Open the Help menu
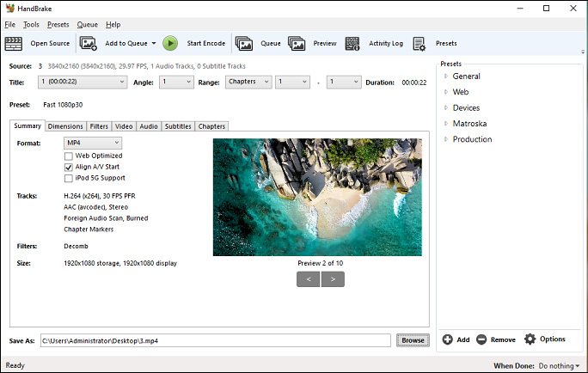Viewport: 588px width, 373px height. click(113, 25)
